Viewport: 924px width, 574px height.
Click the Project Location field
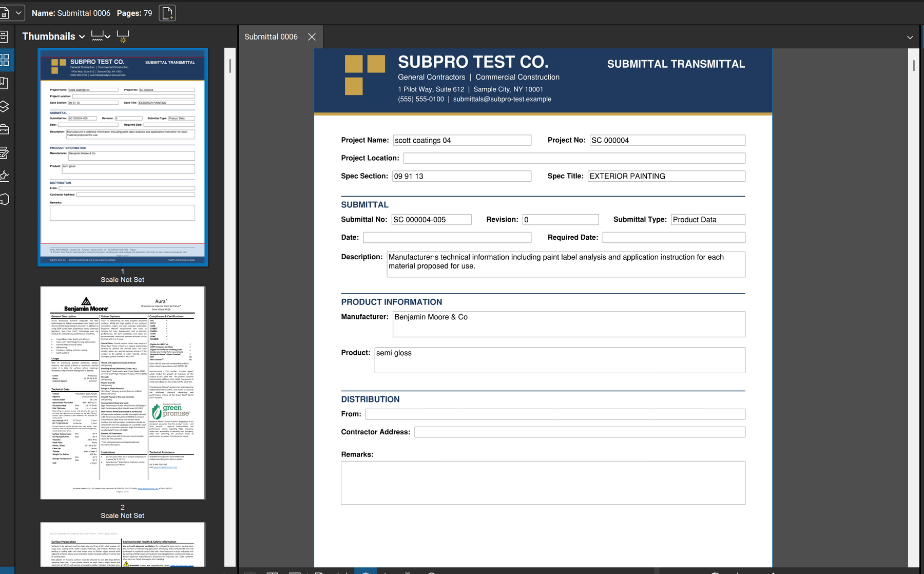coord(574,158)
